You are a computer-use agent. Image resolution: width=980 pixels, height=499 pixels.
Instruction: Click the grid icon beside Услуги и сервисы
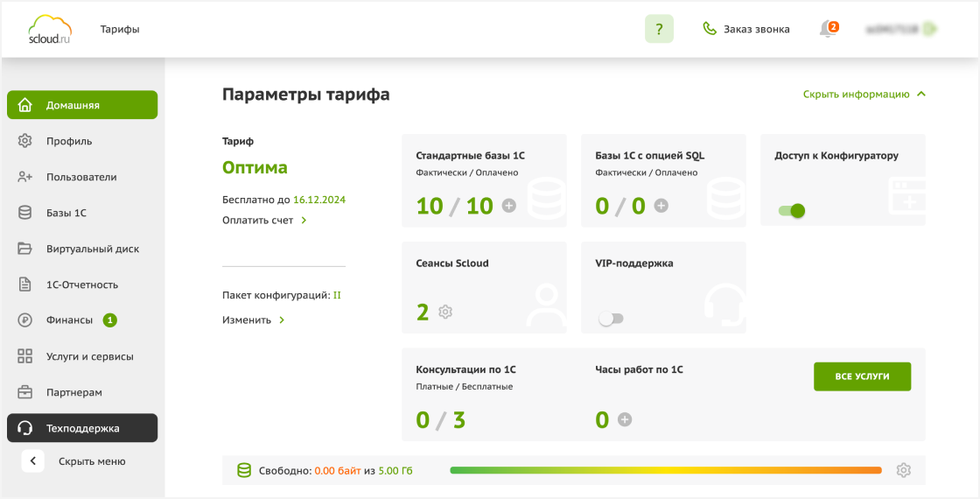coord(25,356)
